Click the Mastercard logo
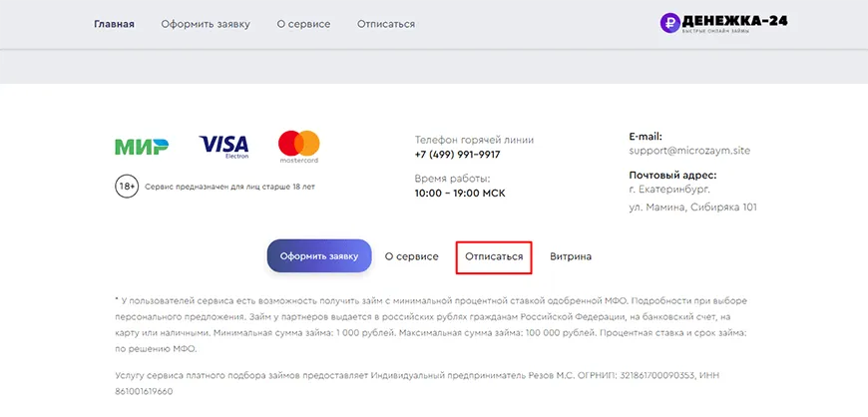This screenshot has width=868, height=417. tap(298, 147)
